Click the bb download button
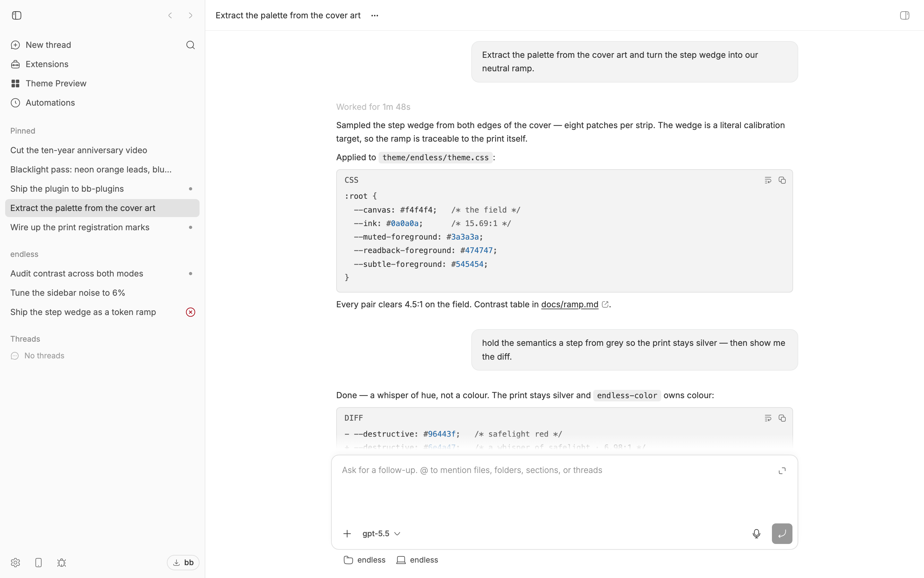The image size is (924, 578). pyautogui.click(x=183, y=563)
